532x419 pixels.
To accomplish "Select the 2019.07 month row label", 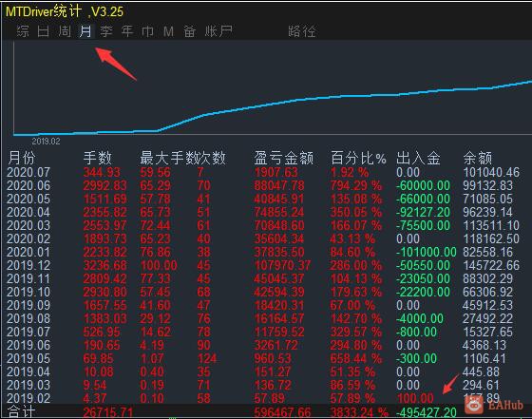I will click(28, 332).
